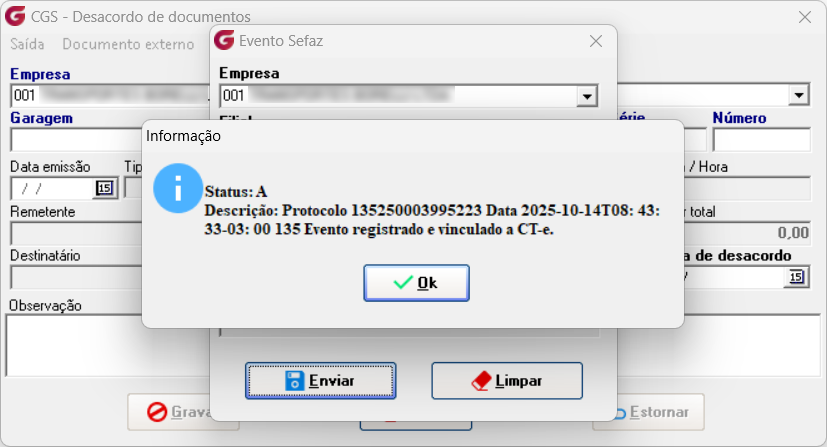Expand Empresa dropdown in Evento Sefaz window
Viewport: 827px width, 447px height.
click(587, 96)
